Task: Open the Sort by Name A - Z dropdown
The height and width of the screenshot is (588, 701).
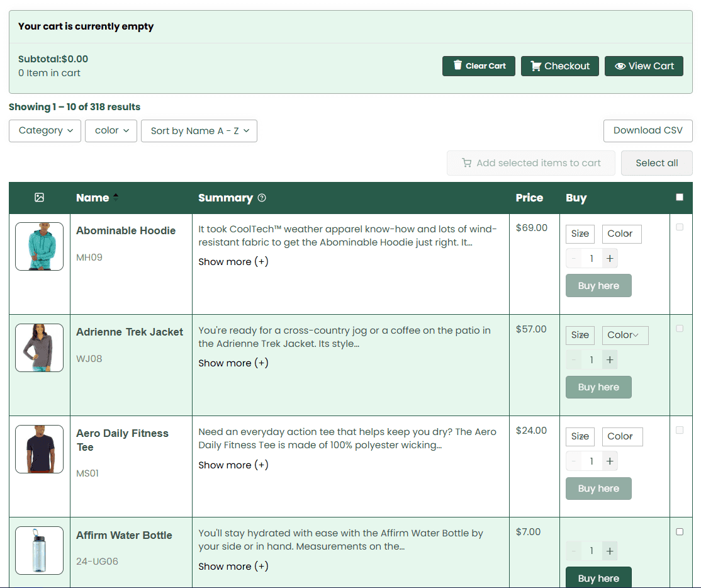Action: [x=199, y=131]
